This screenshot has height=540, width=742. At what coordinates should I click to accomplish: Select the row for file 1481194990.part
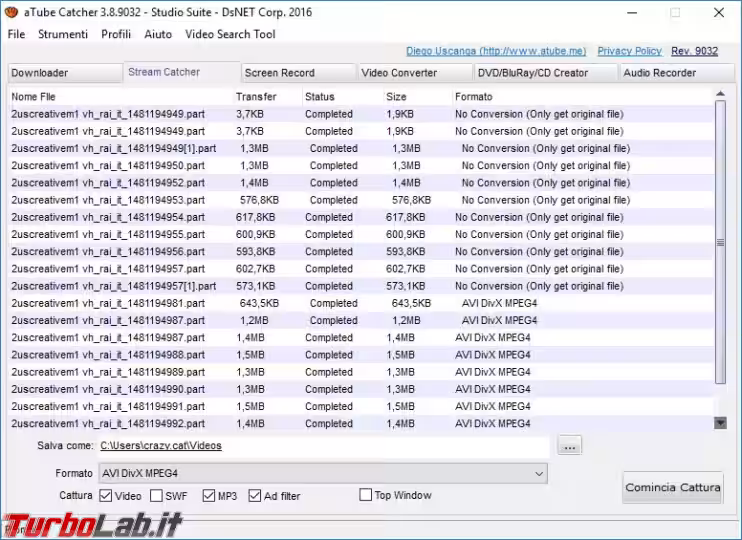(x=361, y=389)
